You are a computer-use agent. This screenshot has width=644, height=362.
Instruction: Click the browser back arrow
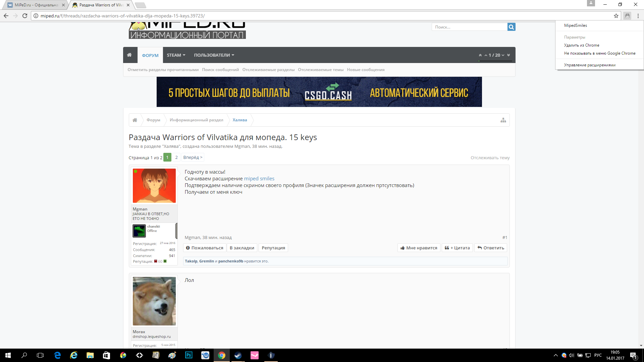click(6, 16)
